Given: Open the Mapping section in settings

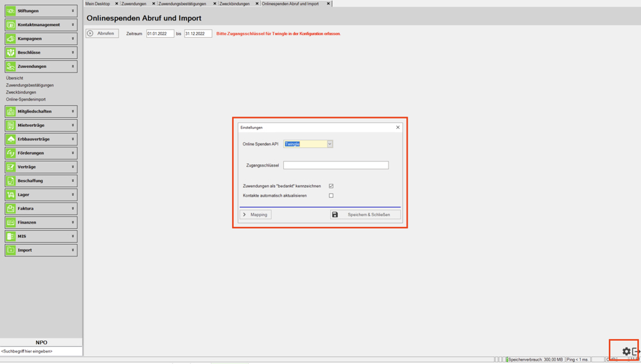Looking at the screenshot, I should tap(256, 215).
